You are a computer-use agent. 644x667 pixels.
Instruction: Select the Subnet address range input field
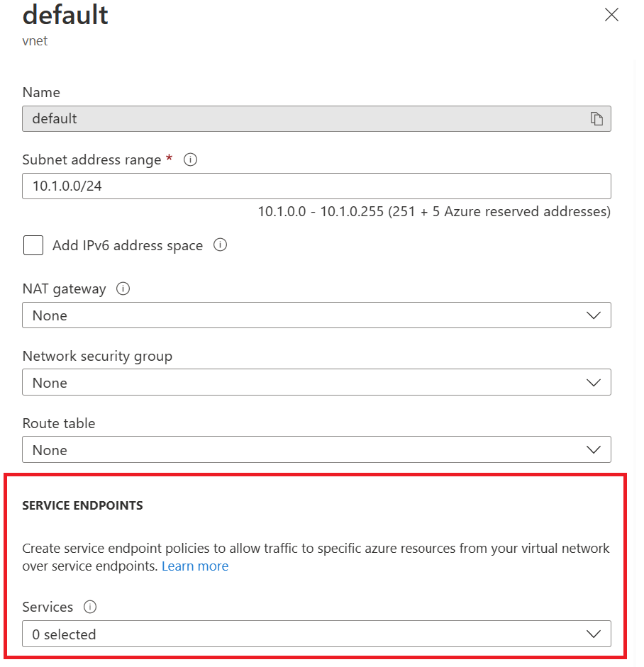(x=316, y=186)
